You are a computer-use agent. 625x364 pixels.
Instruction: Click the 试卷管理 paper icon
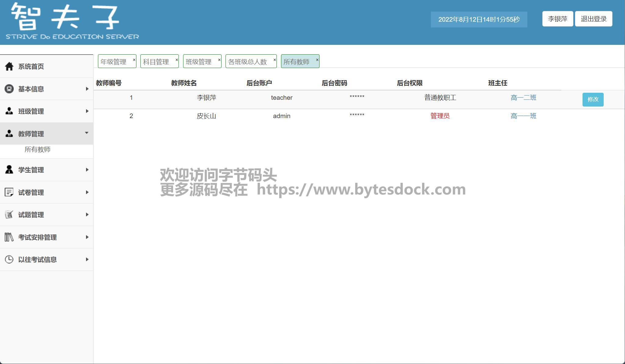[9, 192]
